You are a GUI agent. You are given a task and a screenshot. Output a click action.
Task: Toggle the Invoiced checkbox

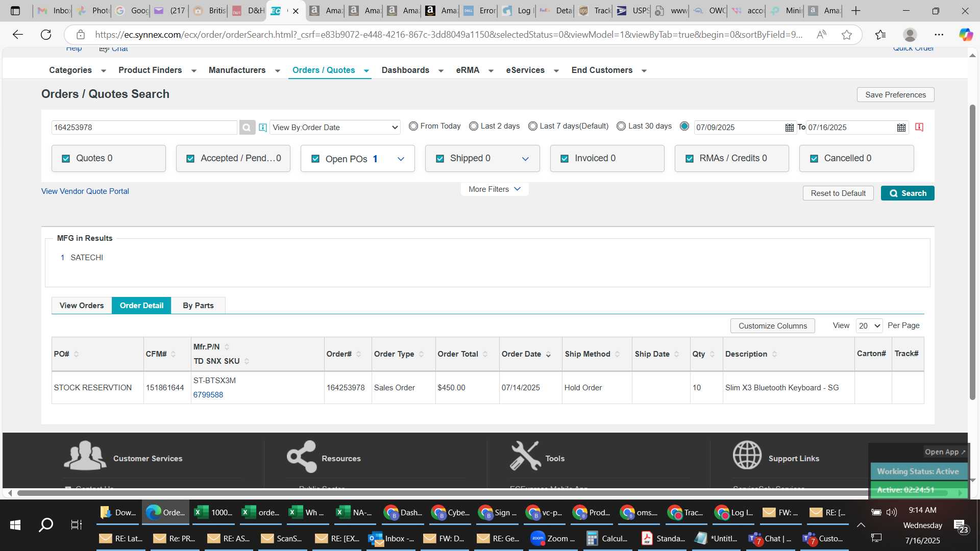(565, 159)
